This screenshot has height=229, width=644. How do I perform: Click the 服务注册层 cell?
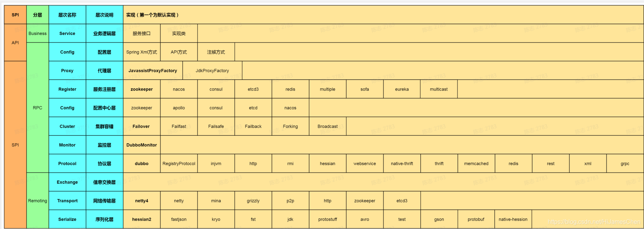[105, 89]
